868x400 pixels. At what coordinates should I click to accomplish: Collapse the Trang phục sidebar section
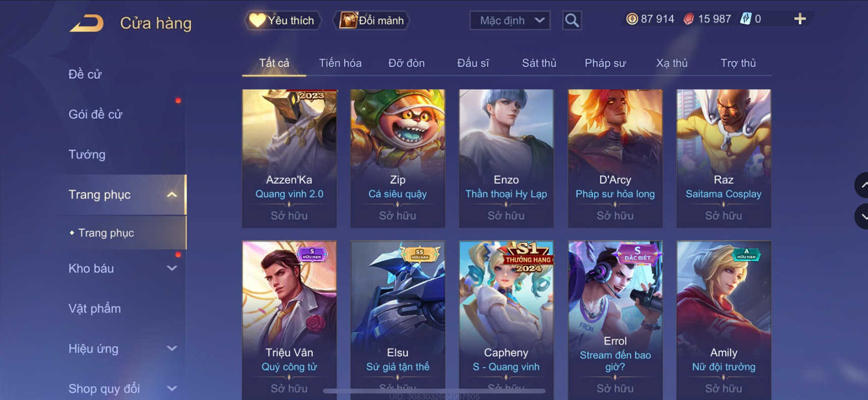point(172,195)
